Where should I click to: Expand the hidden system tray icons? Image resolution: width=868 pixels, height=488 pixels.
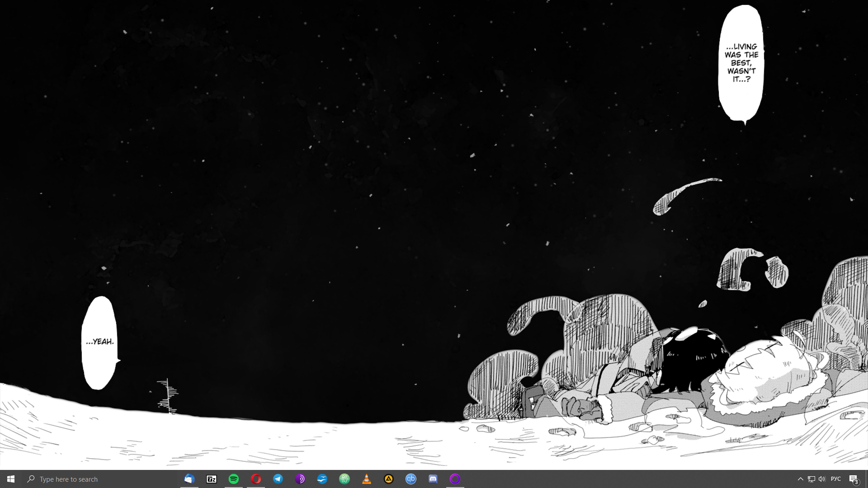point(801,479)
